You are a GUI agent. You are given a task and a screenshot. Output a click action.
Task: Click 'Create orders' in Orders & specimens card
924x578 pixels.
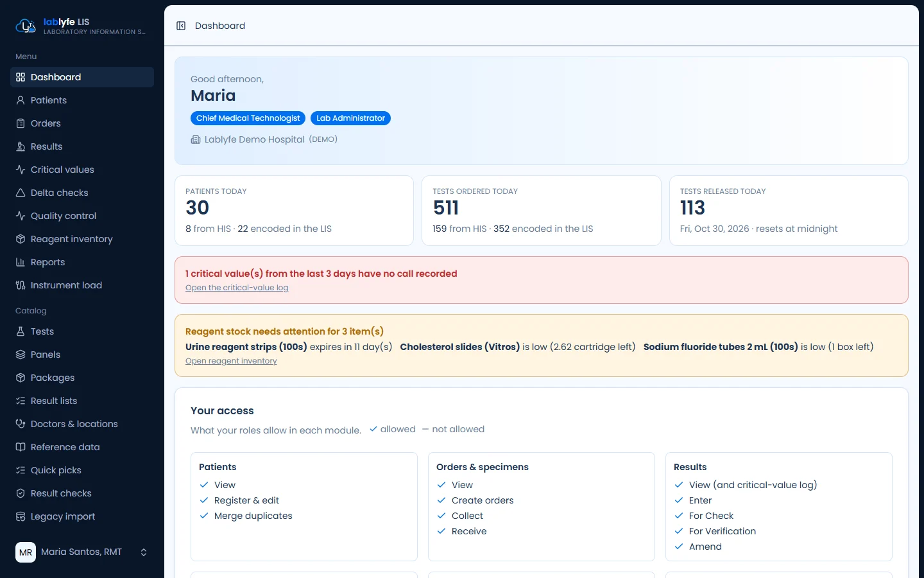[x=483, y=500]
